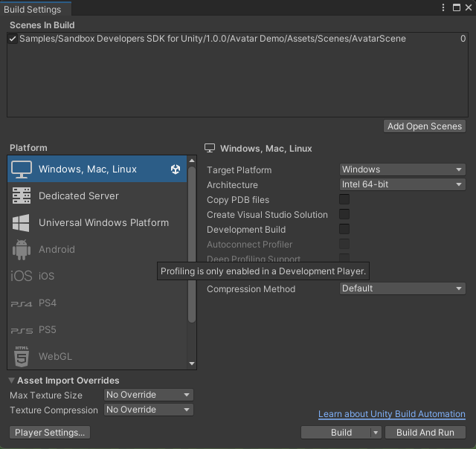
Task: Click the Build button
Action: click(x=336, y=433)
